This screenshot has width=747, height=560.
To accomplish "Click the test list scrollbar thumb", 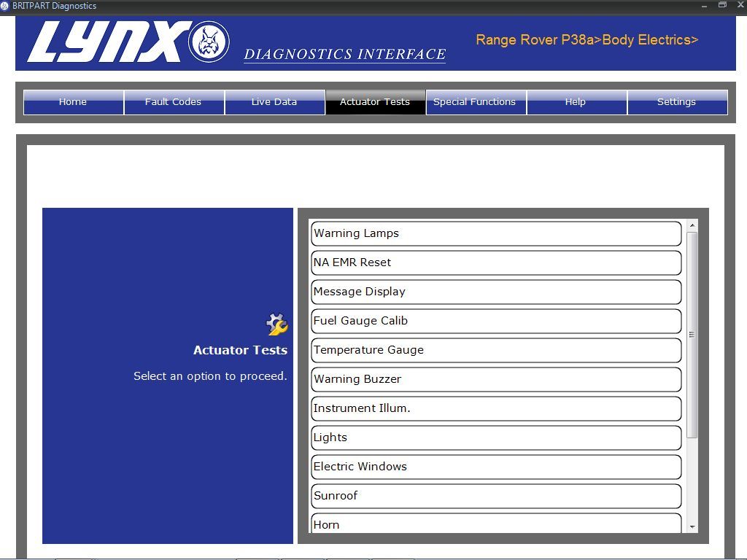I will [x=693, y=335].
